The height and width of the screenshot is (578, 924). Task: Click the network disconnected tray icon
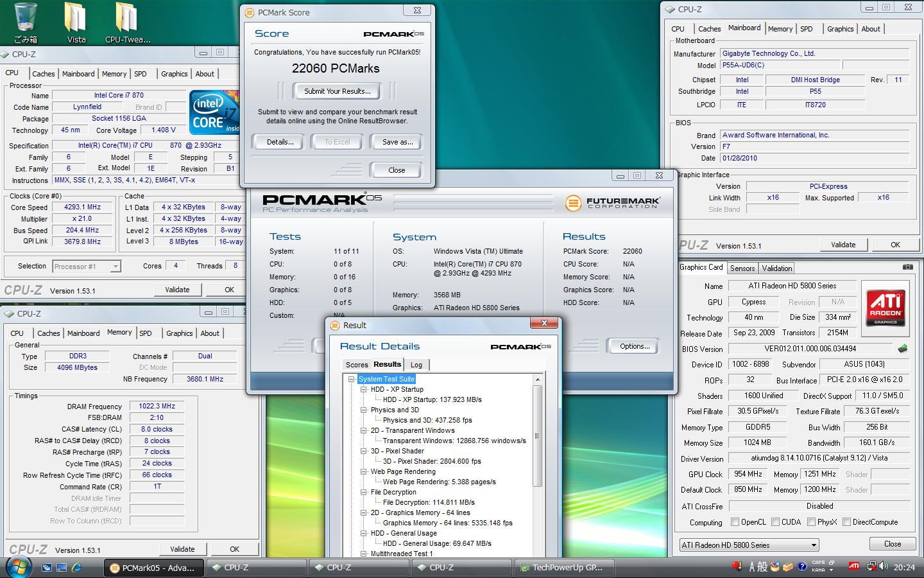point(873,566)
